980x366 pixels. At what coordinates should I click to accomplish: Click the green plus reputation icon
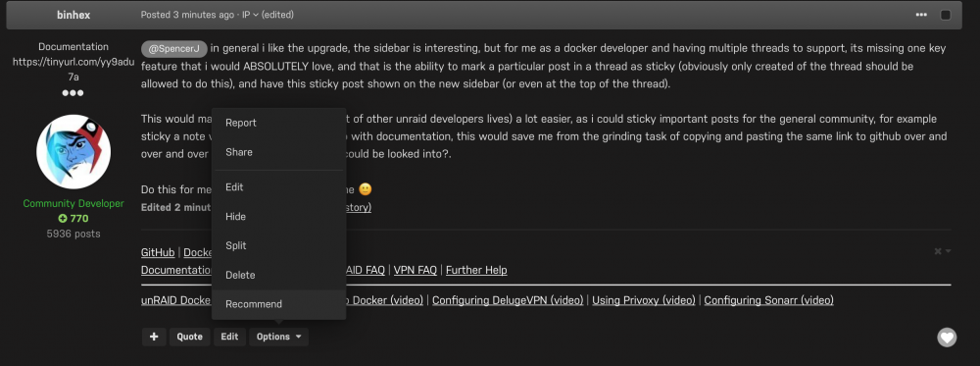63,219
